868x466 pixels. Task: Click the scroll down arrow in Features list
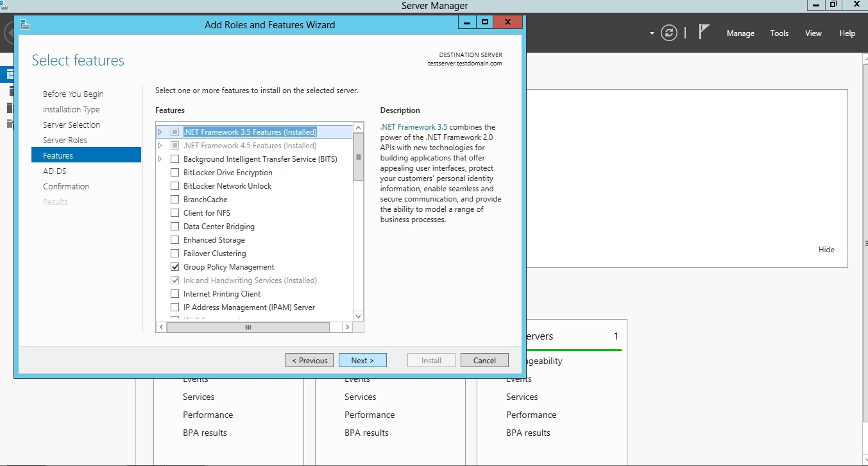coord(358,316)
